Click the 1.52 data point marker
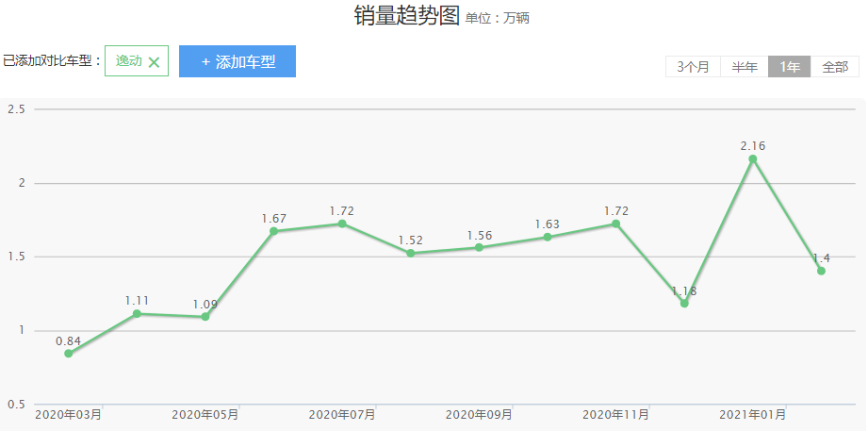Image resolution: width=868 pixels, height=431 pixels. [411, 253]
